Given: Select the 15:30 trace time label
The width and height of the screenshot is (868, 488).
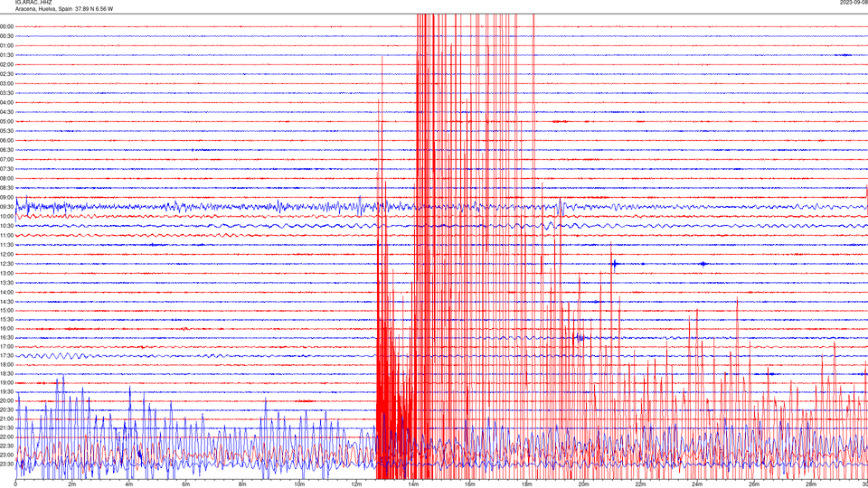Looking at the screenshot, I should (x=6, y=320).
